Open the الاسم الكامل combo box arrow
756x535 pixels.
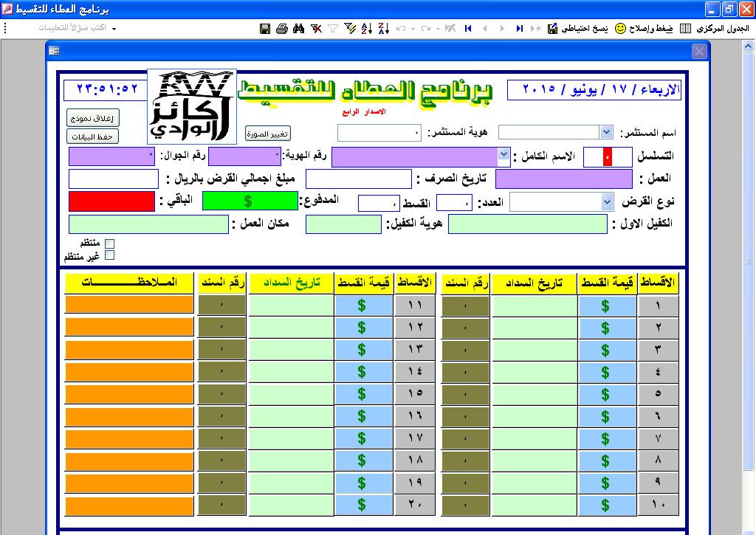pyautogui.click(x=504, y=155)
